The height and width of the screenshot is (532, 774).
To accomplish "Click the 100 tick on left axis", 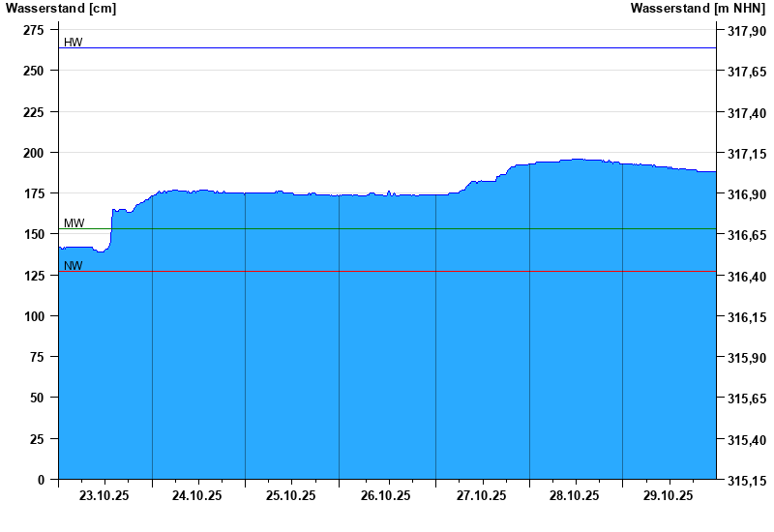I will (x=34, y=316).
